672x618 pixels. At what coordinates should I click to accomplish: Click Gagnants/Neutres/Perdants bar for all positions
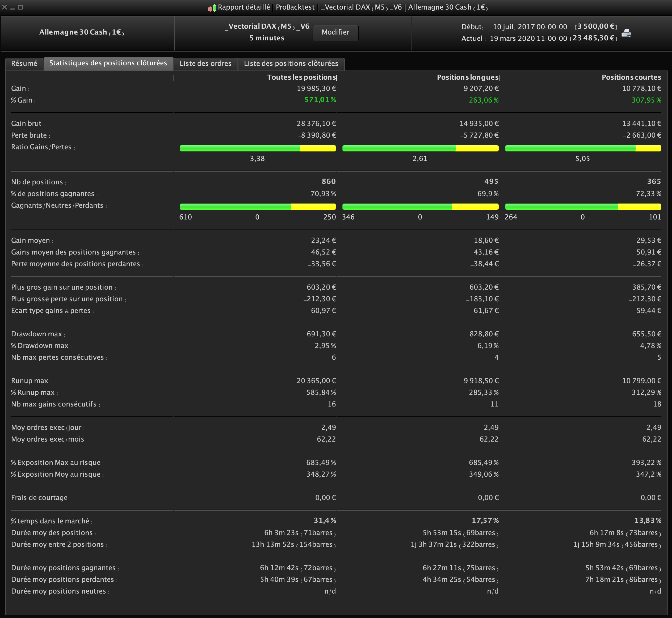click(x=258, y=207)
